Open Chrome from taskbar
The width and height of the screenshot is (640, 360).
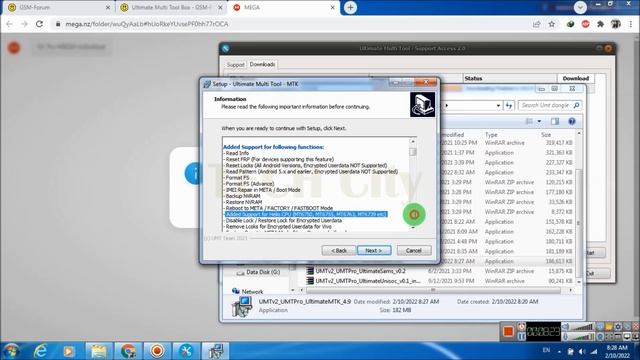pos(127,351)
